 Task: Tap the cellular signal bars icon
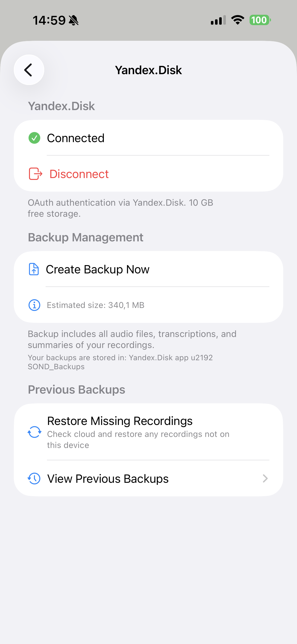pos(218,20)
